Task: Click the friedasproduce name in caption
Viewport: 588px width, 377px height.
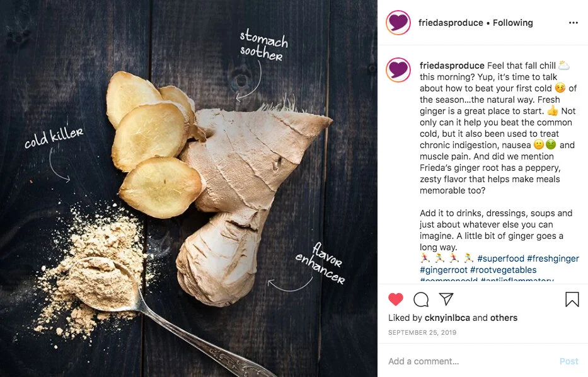Action: click(452, 66)
